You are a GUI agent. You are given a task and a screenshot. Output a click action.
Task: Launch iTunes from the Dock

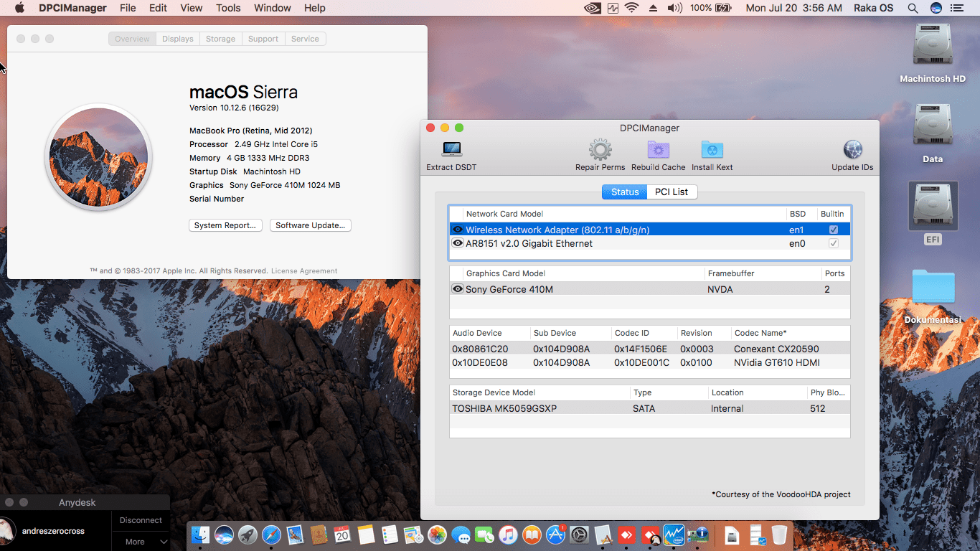coord(508,534)
